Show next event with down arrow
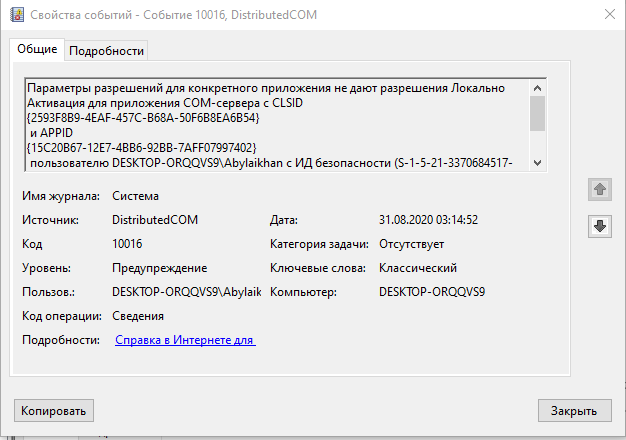626x440 pixels. (600, 226)
